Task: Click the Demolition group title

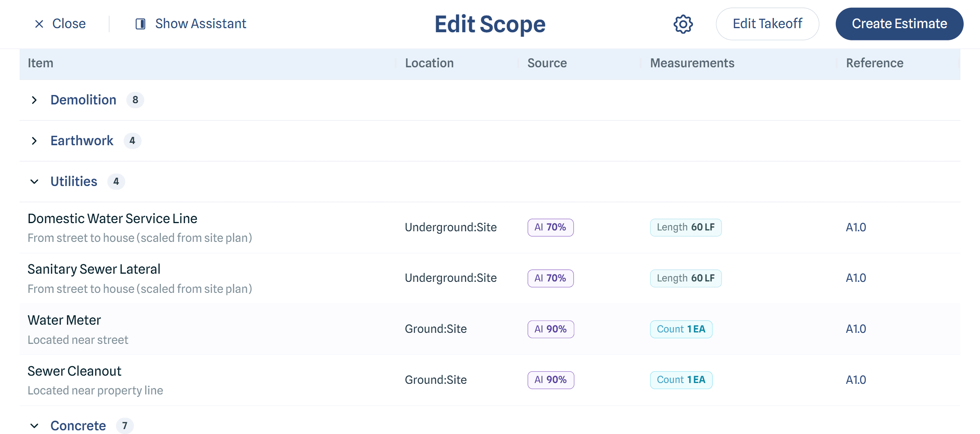Action: (x=83, y=100)
